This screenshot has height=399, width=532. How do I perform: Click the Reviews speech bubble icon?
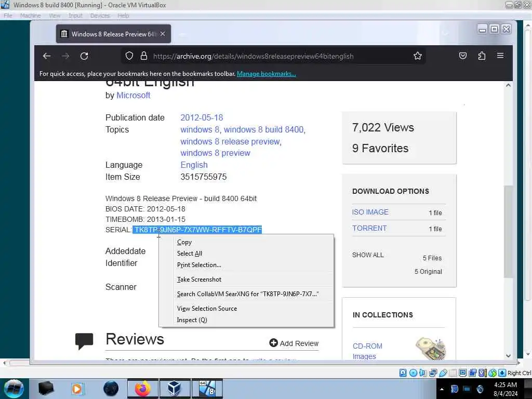[x=84, y=341]
